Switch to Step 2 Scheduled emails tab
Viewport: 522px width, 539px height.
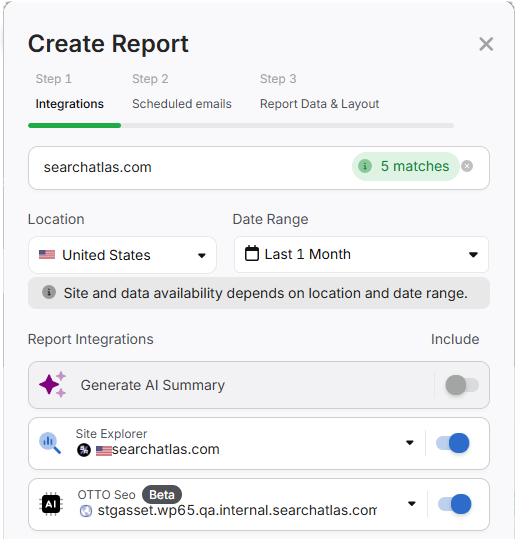click(182, 92)
